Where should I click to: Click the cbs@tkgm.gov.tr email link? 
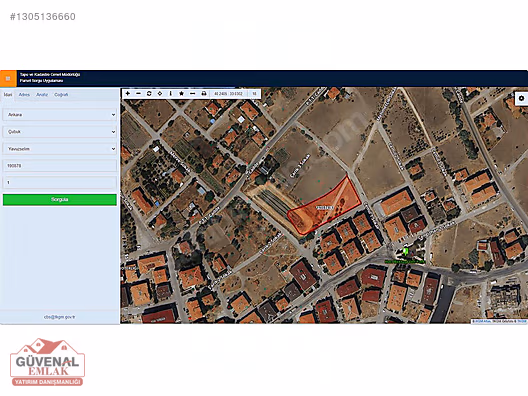click(x=60, y=317)
